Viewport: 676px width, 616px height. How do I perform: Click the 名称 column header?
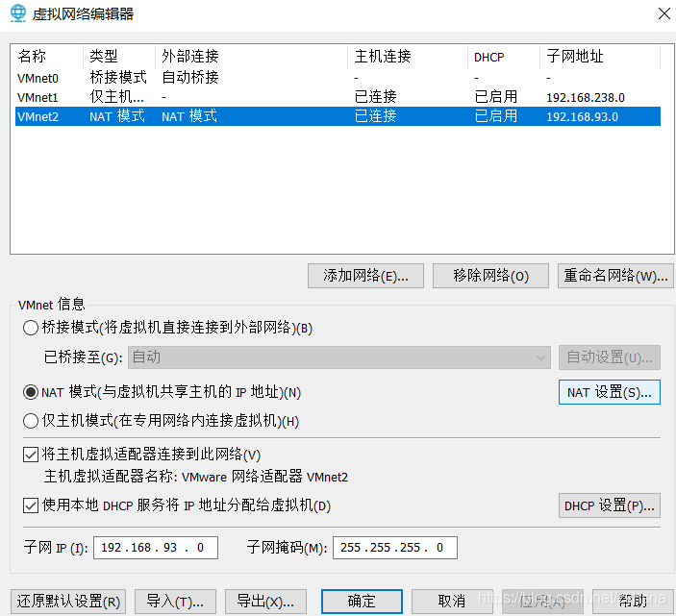[47, 57]
